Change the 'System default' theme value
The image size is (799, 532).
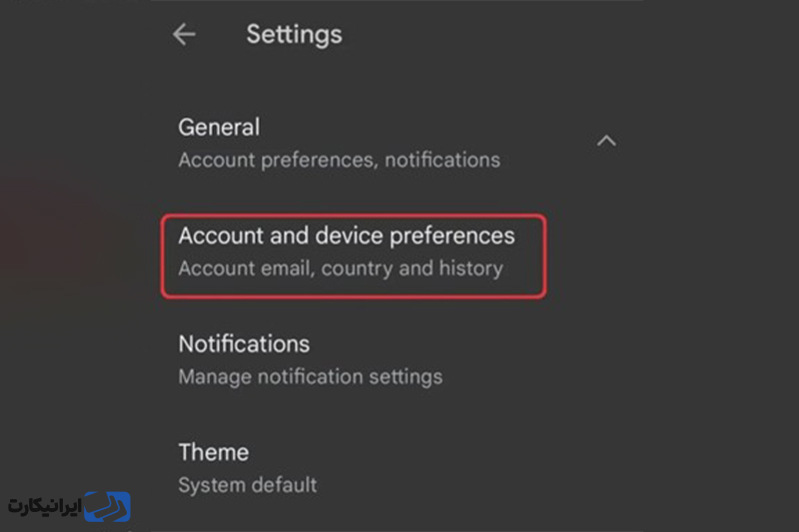click(x=248, y=485)
